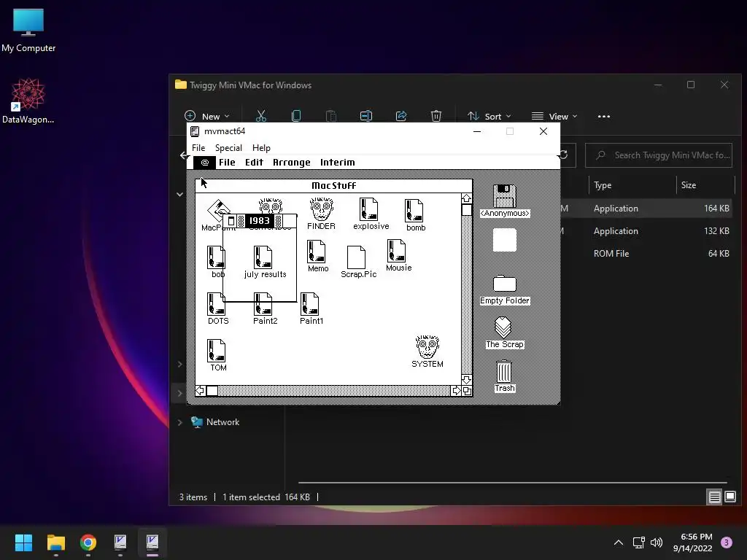Click the Trash icon on Mac desktop
Screen dimensions: 747x560
pos(504,371)
